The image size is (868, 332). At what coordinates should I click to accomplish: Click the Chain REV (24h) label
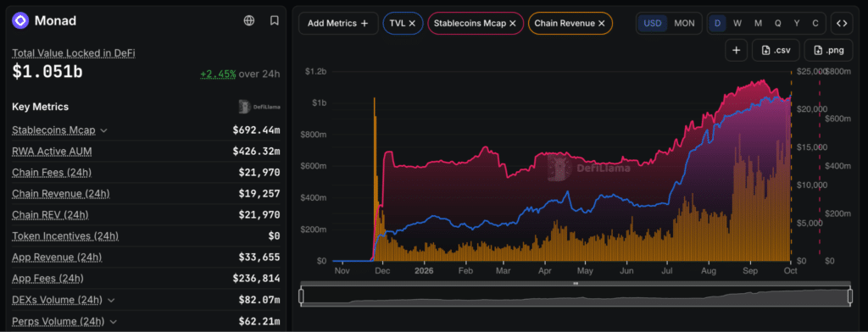50,214
